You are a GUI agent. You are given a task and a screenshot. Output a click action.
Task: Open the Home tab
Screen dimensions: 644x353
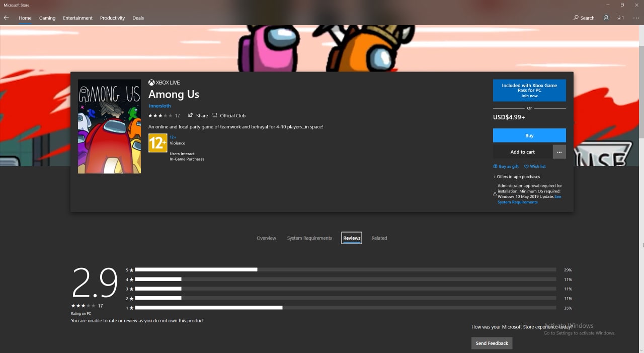(x=25, y=18)
